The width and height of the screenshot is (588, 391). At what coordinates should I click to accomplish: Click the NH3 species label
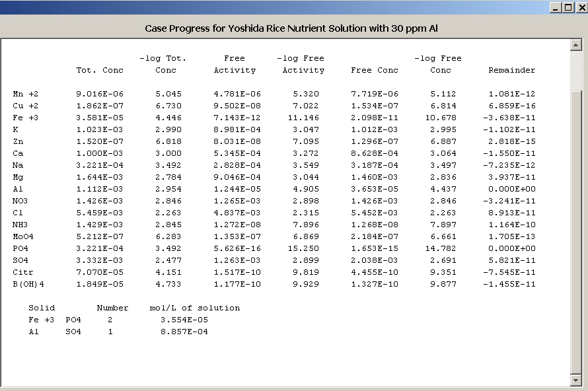tap(20, 225)
